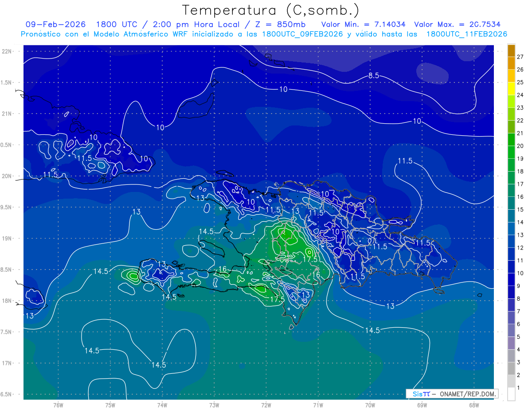Click color bar label "12"

click(520, 248)
